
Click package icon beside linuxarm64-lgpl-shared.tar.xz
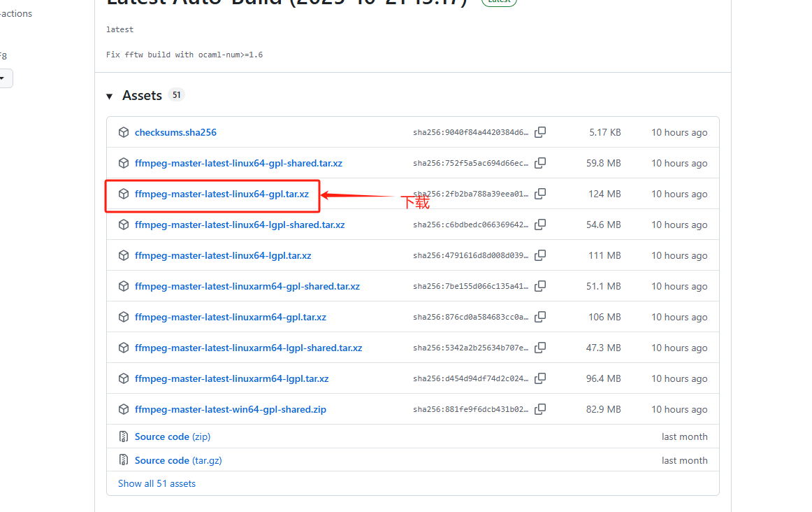[x=123, y=348]
